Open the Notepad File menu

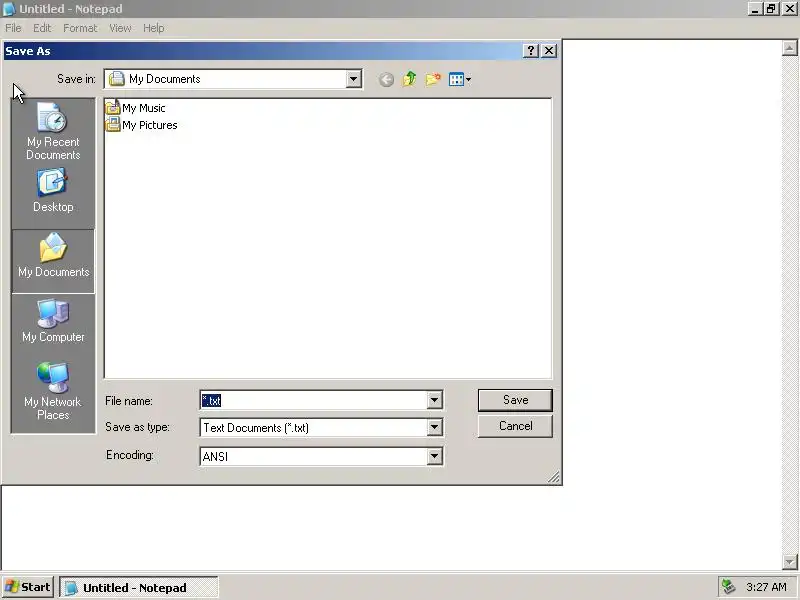[13, 28]
